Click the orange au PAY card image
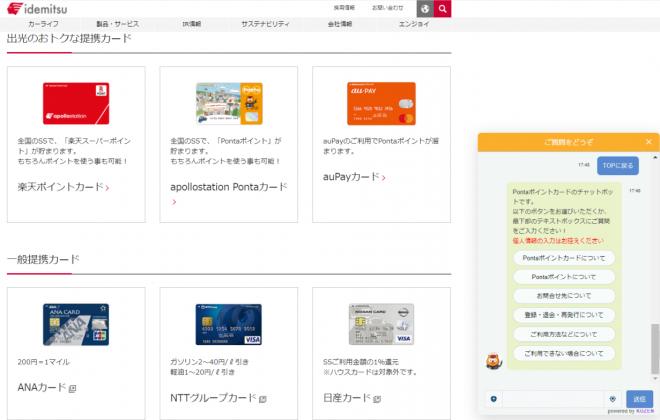This screenshot has width=660, height=420. [381, 104]
